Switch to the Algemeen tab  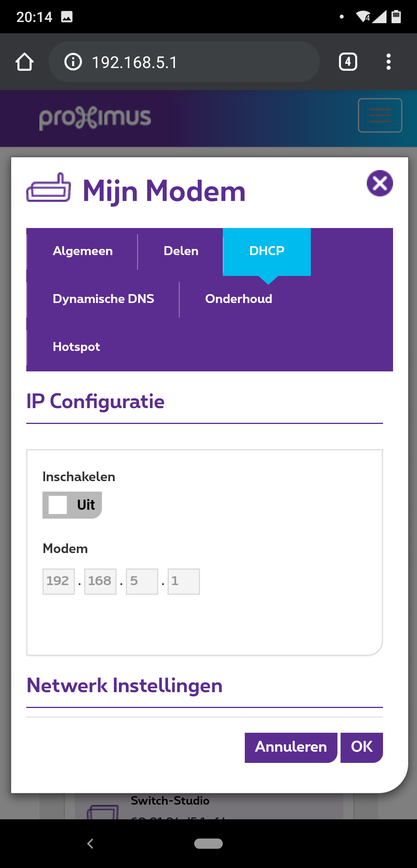83,251
